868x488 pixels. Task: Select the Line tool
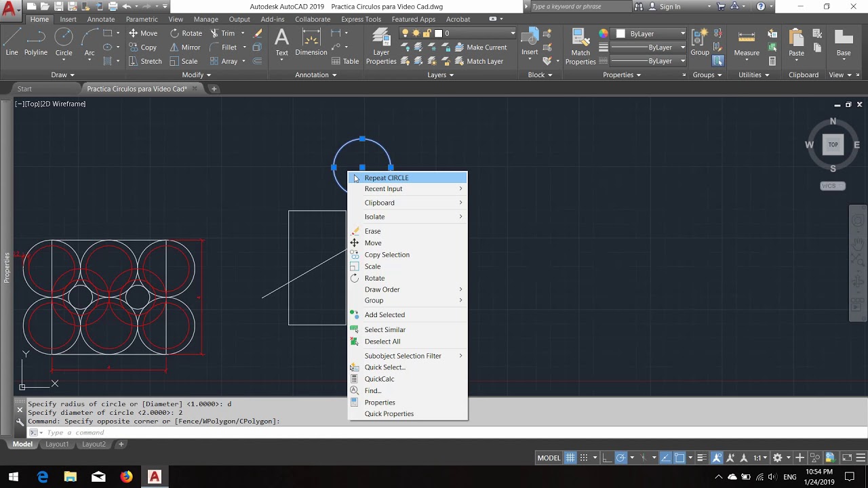tap(12, 42)
